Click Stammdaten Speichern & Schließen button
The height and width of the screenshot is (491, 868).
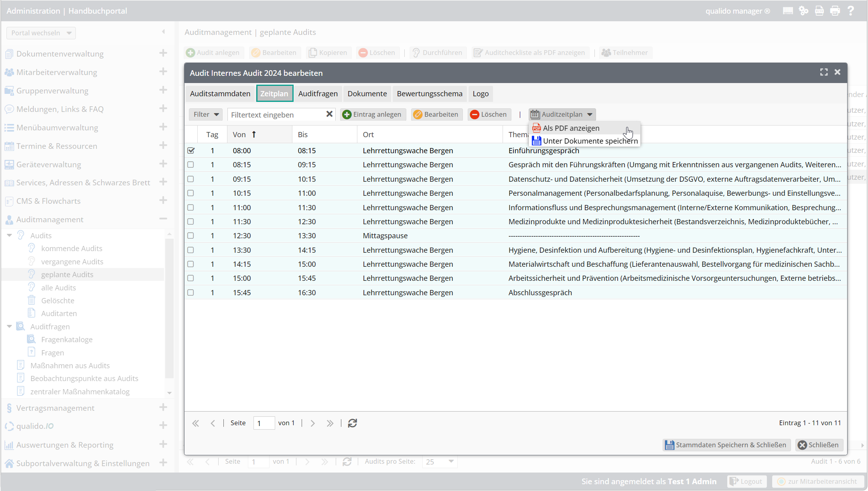click(726, 445)
